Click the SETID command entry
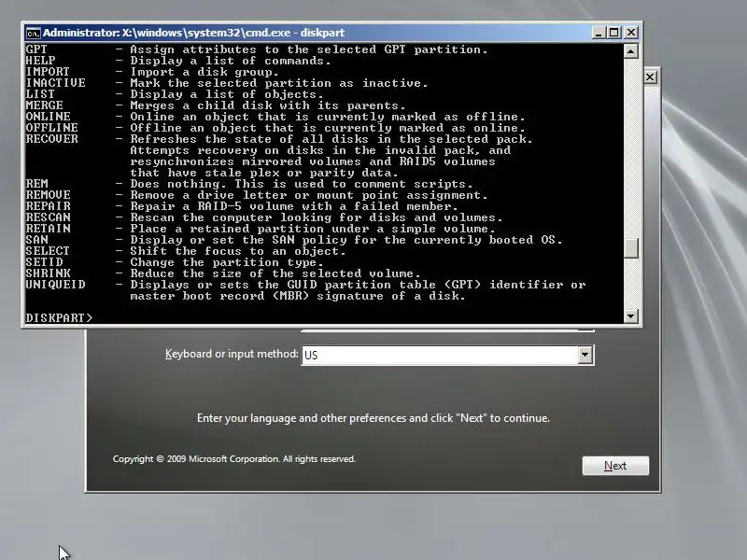This screenshot has width=747, height=560. (x=44, y=262)
